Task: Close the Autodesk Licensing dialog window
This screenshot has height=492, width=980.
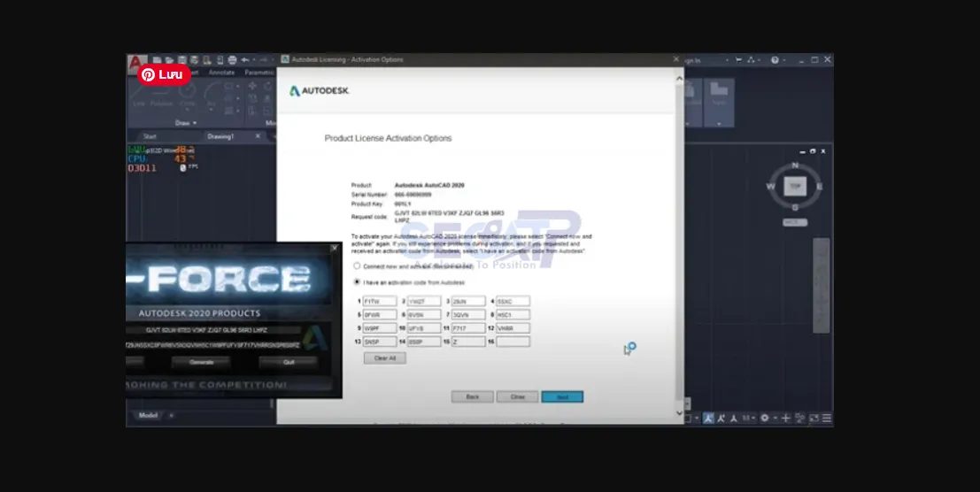Action: [x=675, y=59]
